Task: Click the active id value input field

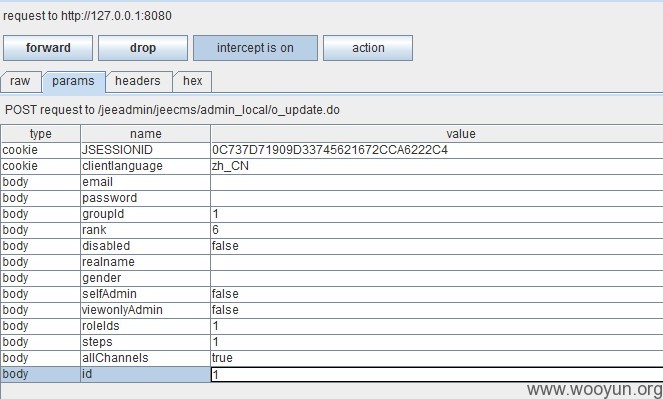Action: (x=437, y=375)
